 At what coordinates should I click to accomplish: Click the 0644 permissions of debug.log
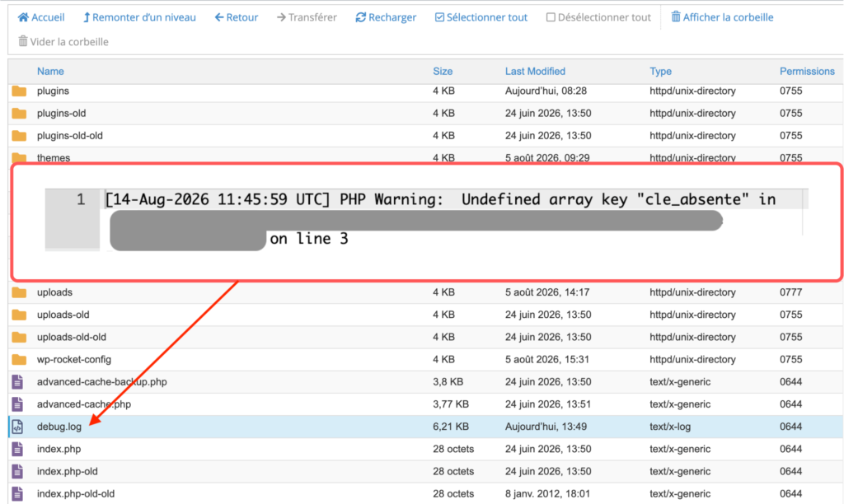(x=790, y=427)
